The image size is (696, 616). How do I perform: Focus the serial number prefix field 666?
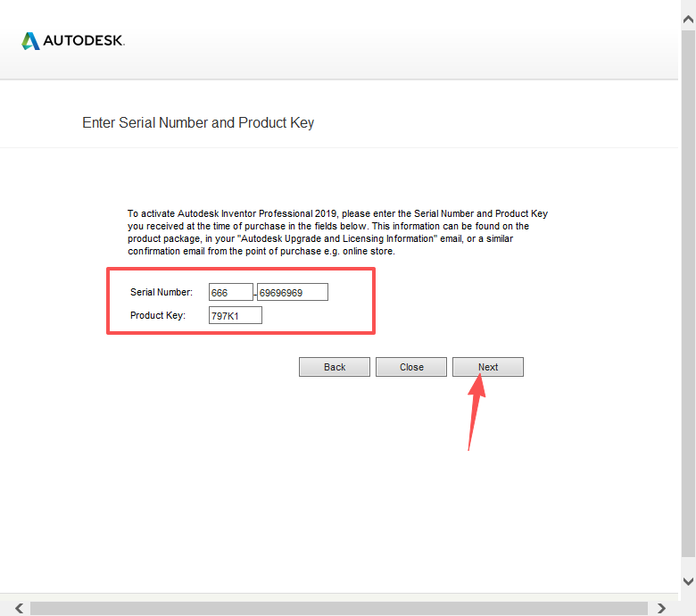[x=231, y=292]
